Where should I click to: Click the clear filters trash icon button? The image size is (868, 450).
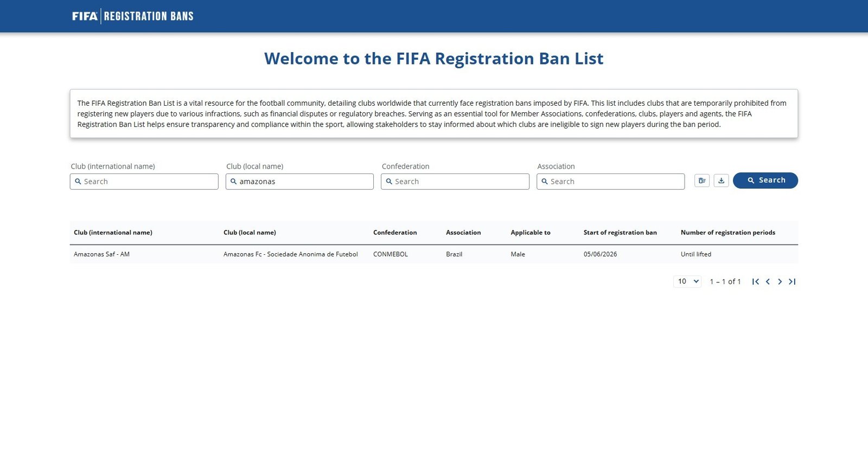pos(702,181)
